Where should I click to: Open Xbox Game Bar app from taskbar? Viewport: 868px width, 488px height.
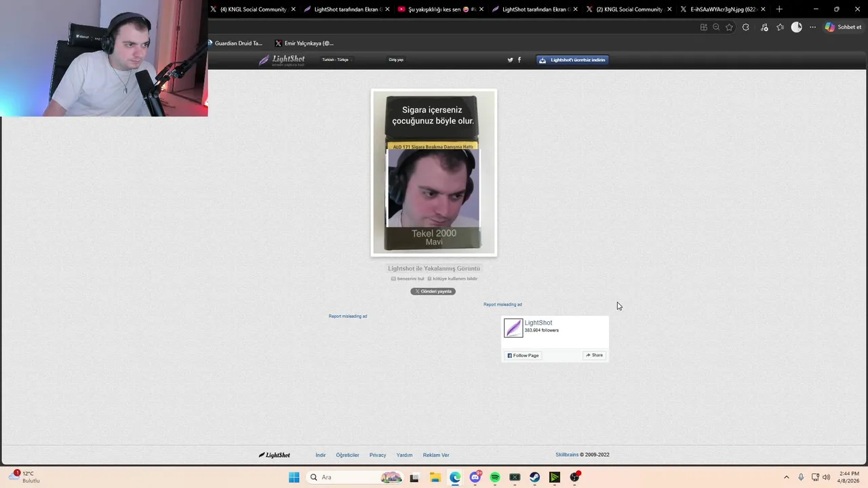coord(515,477)
